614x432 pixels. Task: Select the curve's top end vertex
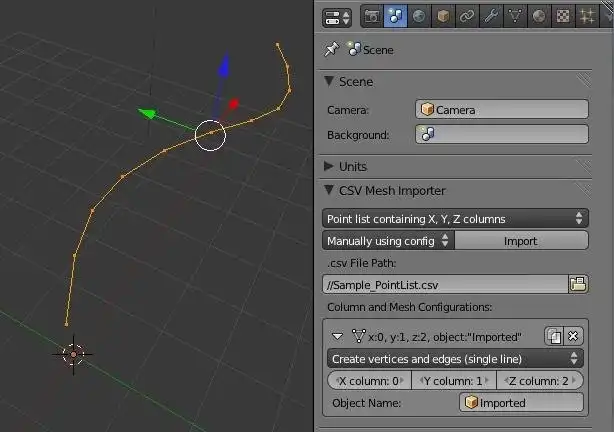pyautogui.click(x=278, y=45)
